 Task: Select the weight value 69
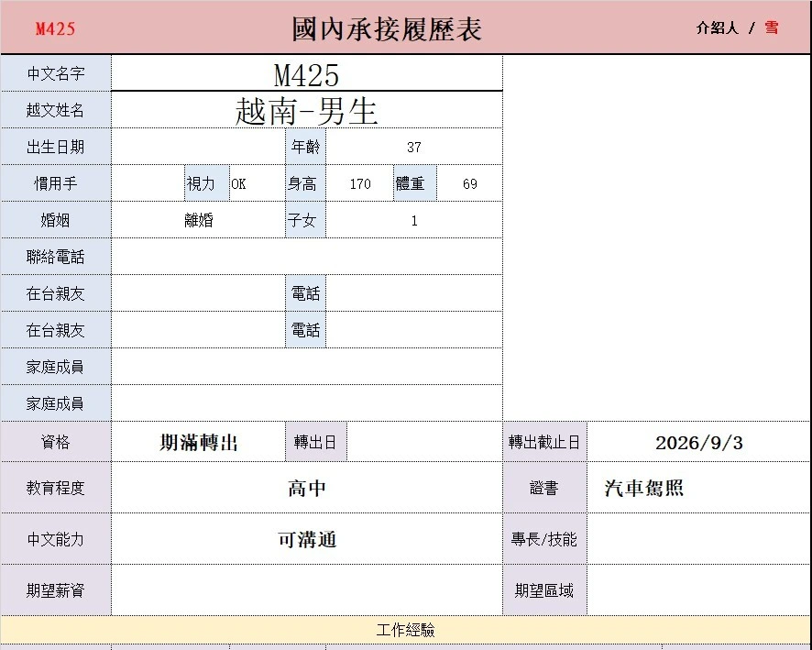pos(470,184)
